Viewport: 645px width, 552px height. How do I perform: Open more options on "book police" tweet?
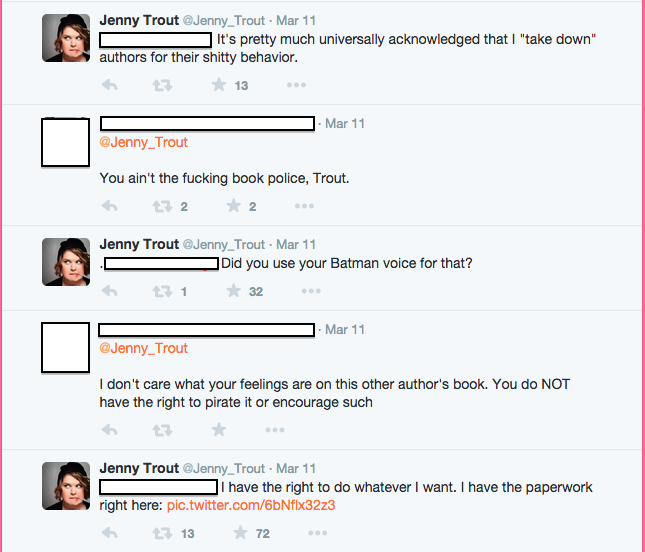tap(305, 207)
